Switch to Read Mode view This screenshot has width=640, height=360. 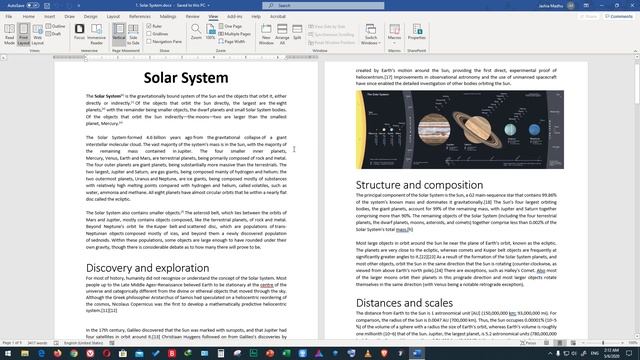click(9, 34)
